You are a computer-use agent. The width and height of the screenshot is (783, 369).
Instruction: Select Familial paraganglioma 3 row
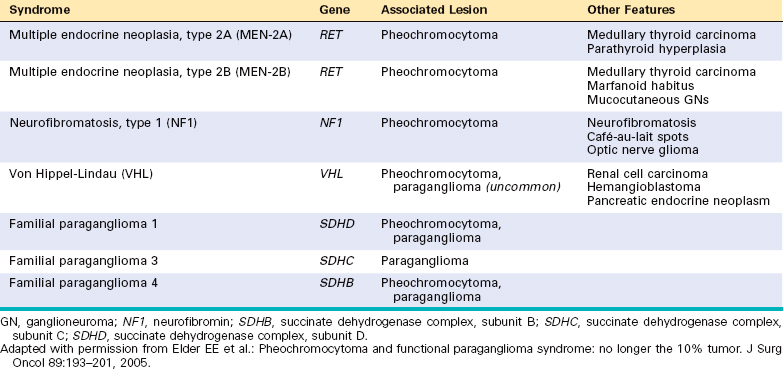pos(392,261)
